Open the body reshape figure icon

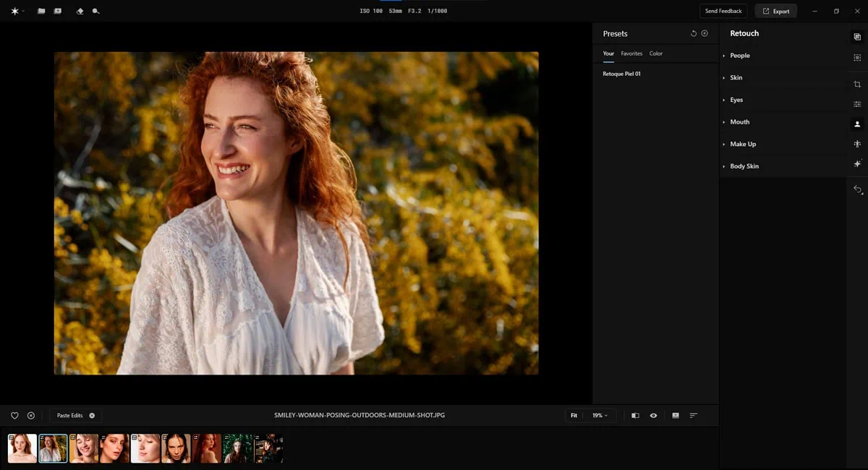(857, 144)
